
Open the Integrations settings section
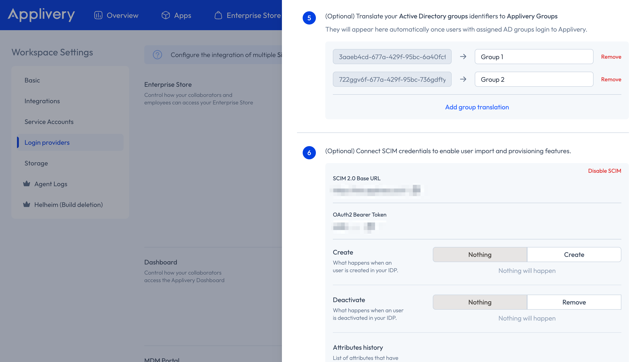click(42, 101)
